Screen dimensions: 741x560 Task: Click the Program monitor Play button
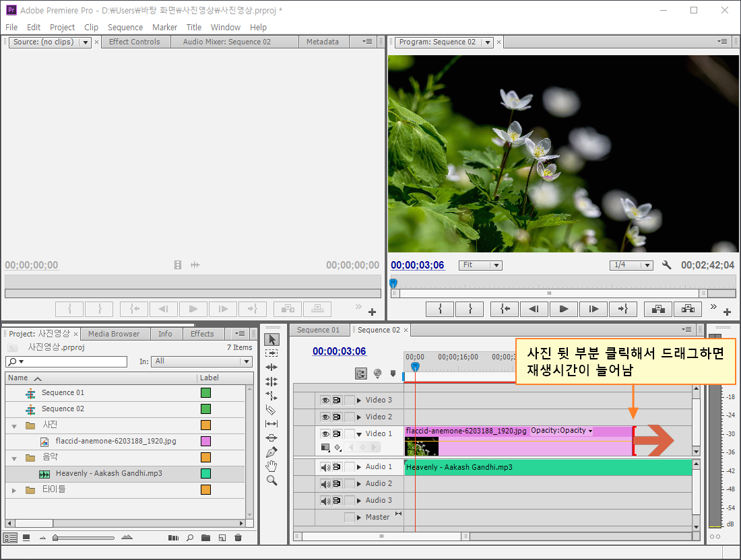point(564,309)
